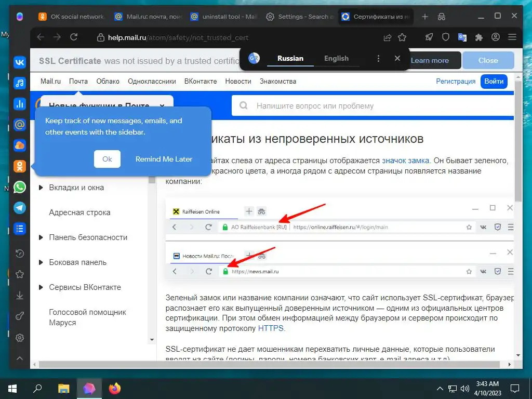This screenshot has width=532, height=399.
Task: Select Russian in the translate popup
Action: click(290, 58)
